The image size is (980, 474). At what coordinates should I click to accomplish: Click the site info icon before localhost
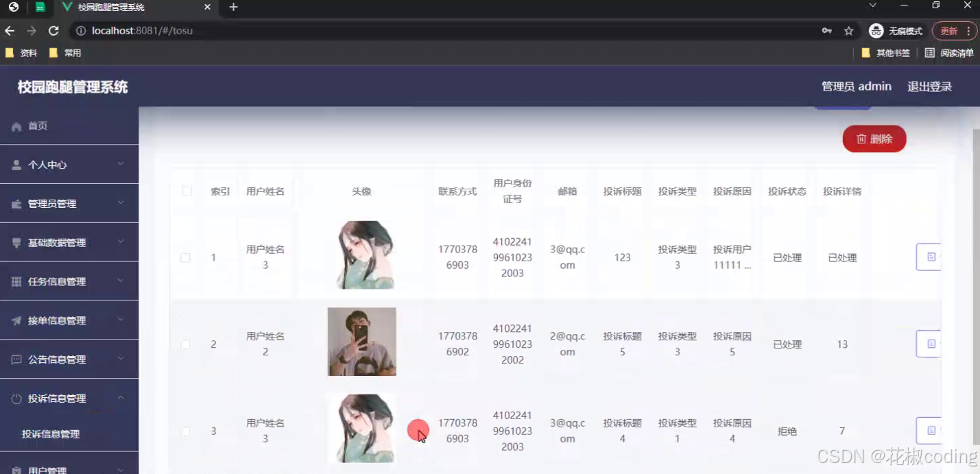click(x=81, y=31)
